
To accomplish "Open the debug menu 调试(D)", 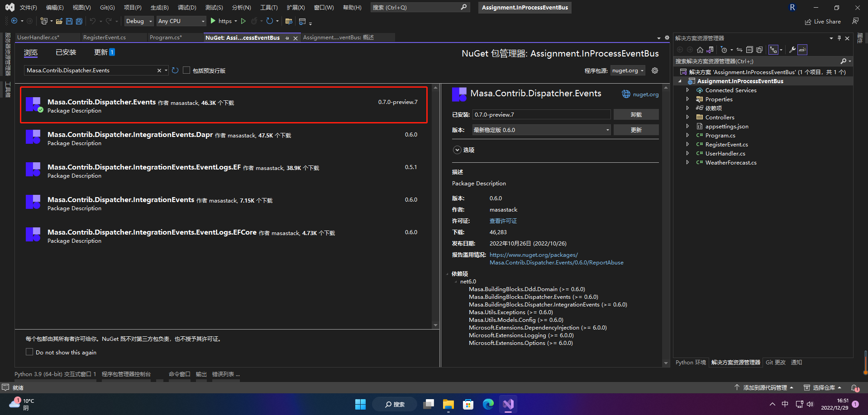I will [x=187, y=7].
